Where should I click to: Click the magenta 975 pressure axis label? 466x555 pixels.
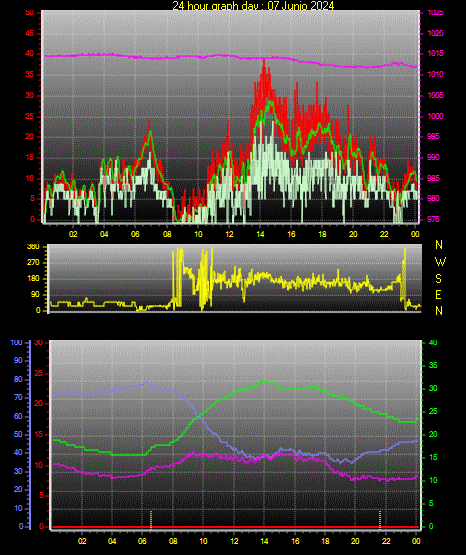point(433,219)
